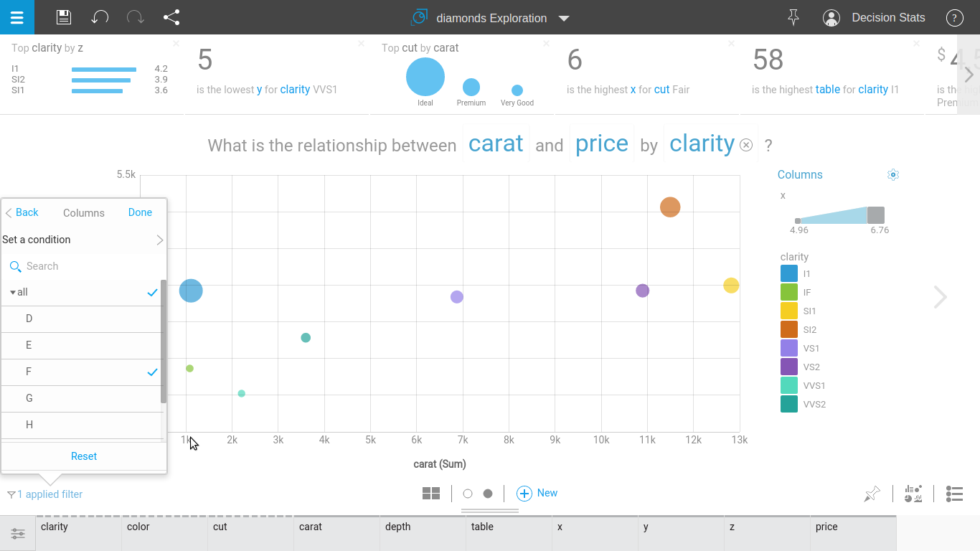The height and width of the screenshot is (551, 980).
Task: Open help via the question mark icon
Action: pos(954,18)
